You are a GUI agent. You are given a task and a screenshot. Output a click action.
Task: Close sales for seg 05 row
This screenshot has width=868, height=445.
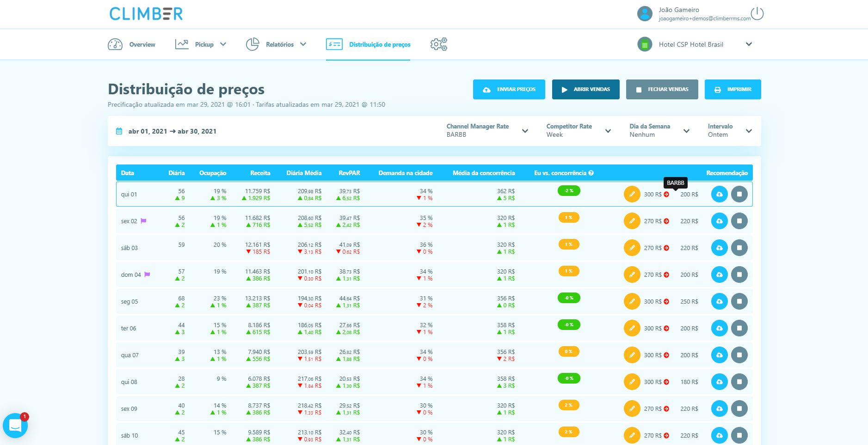(739, 301)
